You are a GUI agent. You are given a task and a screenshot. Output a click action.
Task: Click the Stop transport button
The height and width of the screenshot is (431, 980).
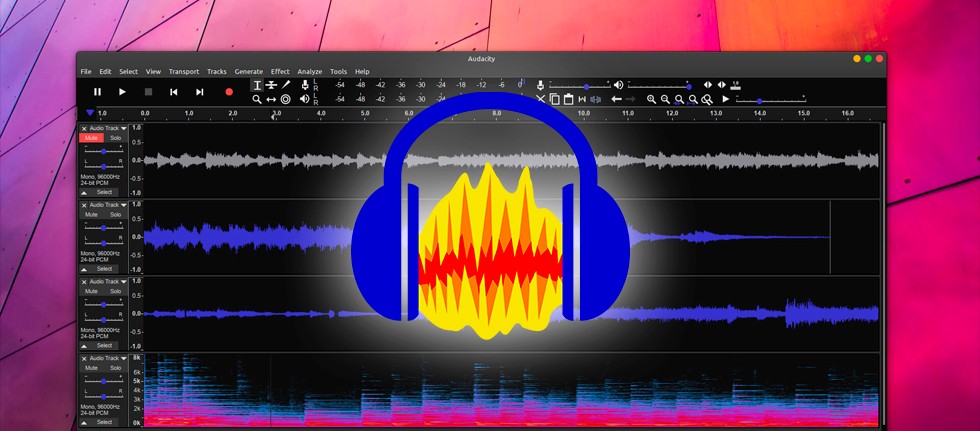pyautogui.click(x=148, y=92)
